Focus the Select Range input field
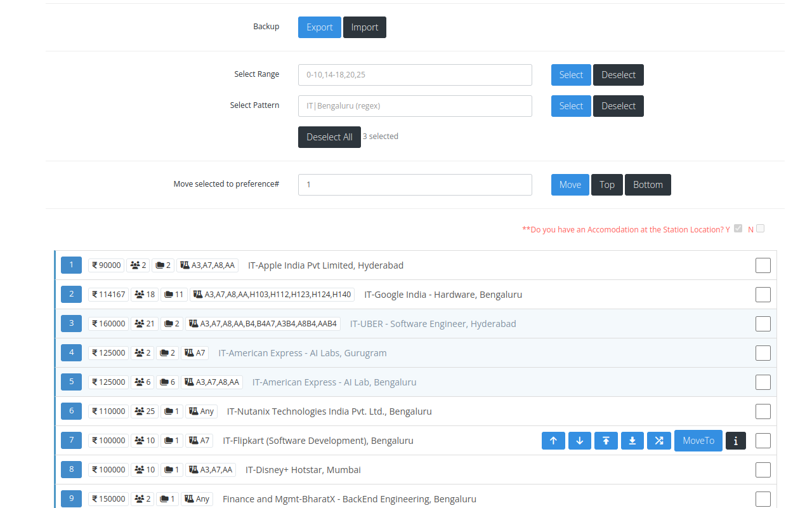Image resolution: width=812 pixels, height=508 pixels. tap(415, 75)
